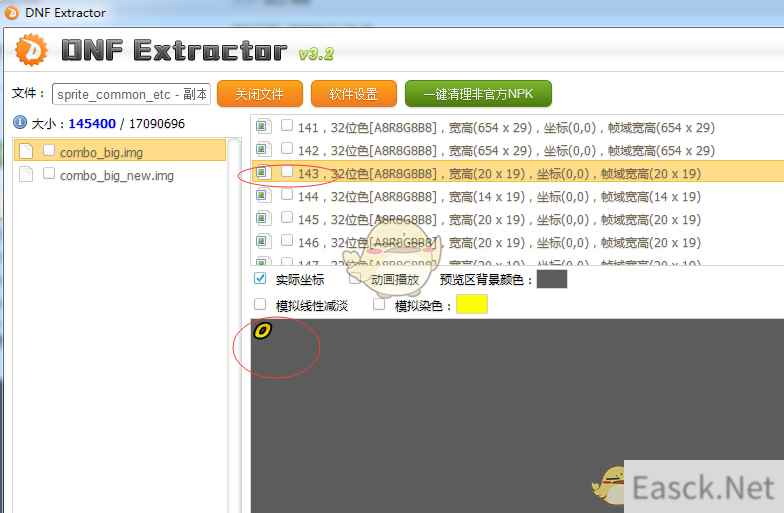Click the yellow 0 sprite in preview
This screenshot has height=513, width=784.
(262, 330)
